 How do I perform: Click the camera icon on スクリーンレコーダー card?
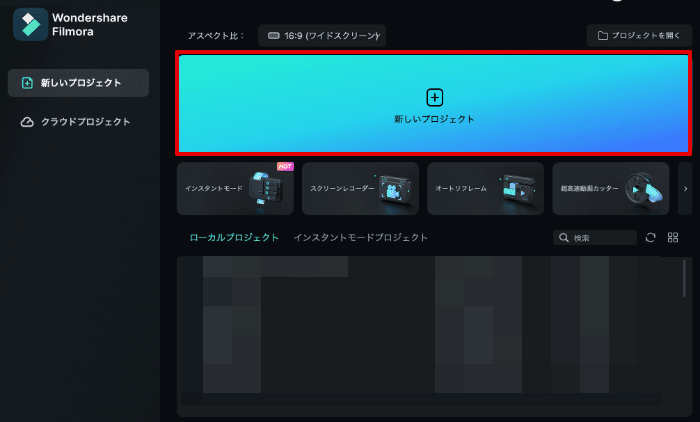click(x=394, y=189)
